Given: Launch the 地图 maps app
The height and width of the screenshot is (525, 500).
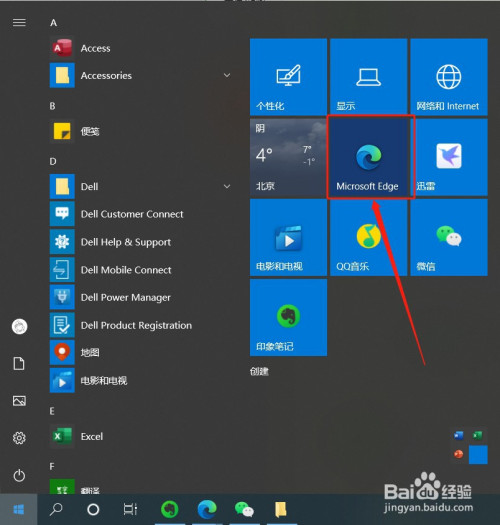Looking at the screenshot, I should pos(141,353).
